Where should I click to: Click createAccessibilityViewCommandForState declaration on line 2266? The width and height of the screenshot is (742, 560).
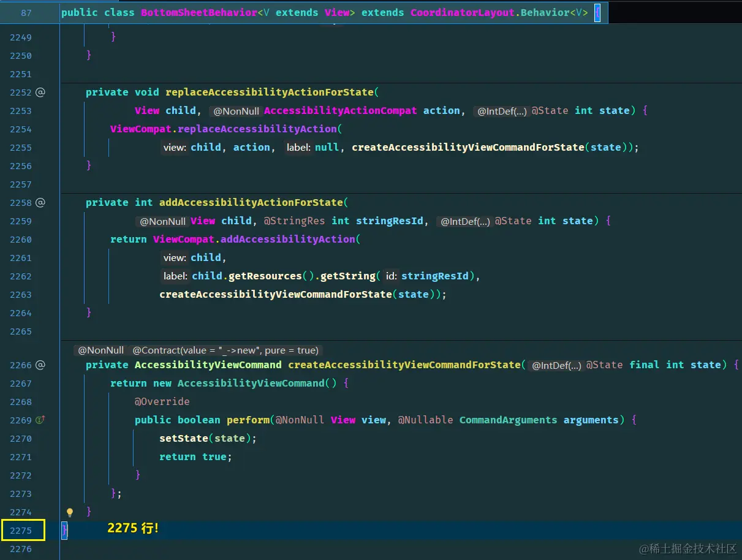click(x=404, y=365)
